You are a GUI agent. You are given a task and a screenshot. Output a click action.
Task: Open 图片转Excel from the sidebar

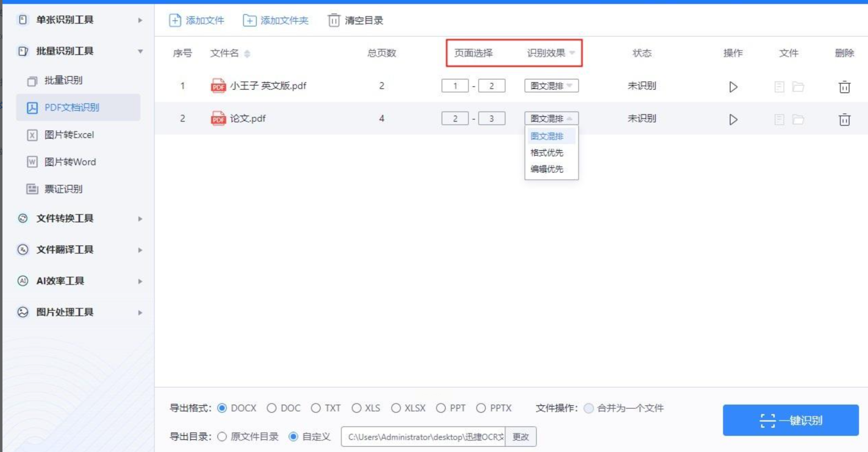pos(69,135)
